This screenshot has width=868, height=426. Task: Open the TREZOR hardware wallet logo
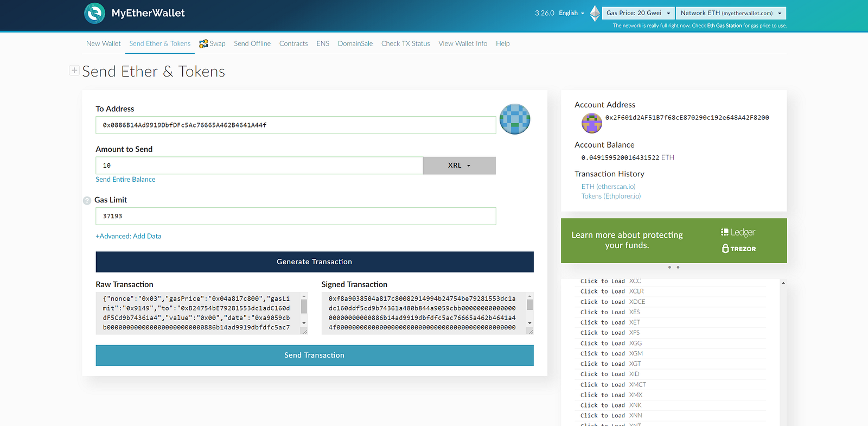739,249
